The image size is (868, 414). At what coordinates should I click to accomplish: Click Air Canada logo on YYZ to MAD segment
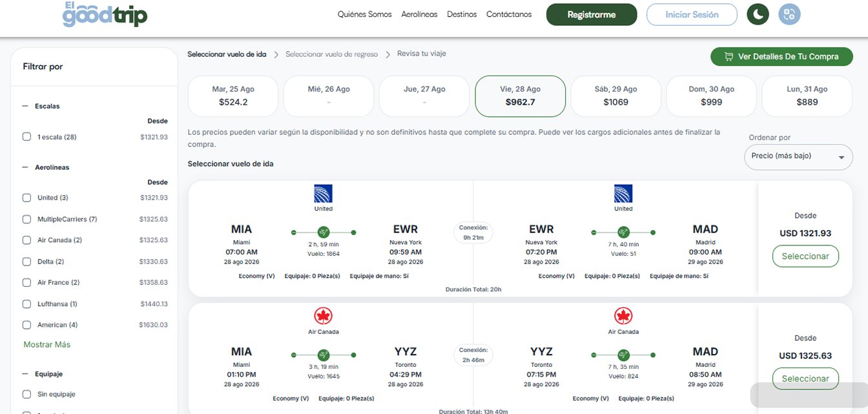pyautogui.click(x=623, y=316)
